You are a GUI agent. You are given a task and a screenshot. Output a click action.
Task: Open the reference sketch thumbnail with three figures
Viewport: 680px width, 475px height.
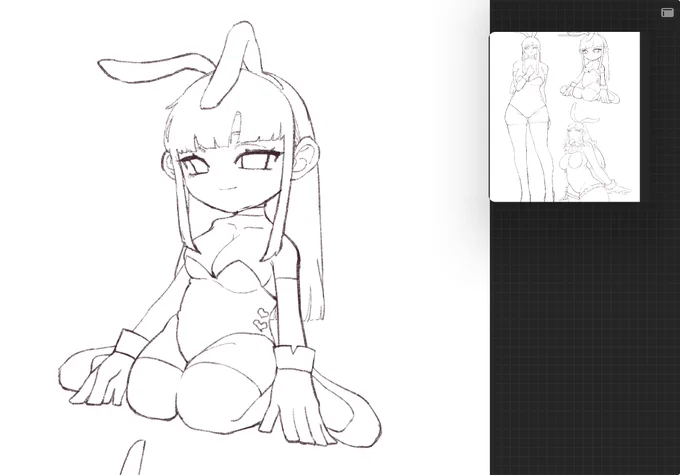tap(565, 117)
